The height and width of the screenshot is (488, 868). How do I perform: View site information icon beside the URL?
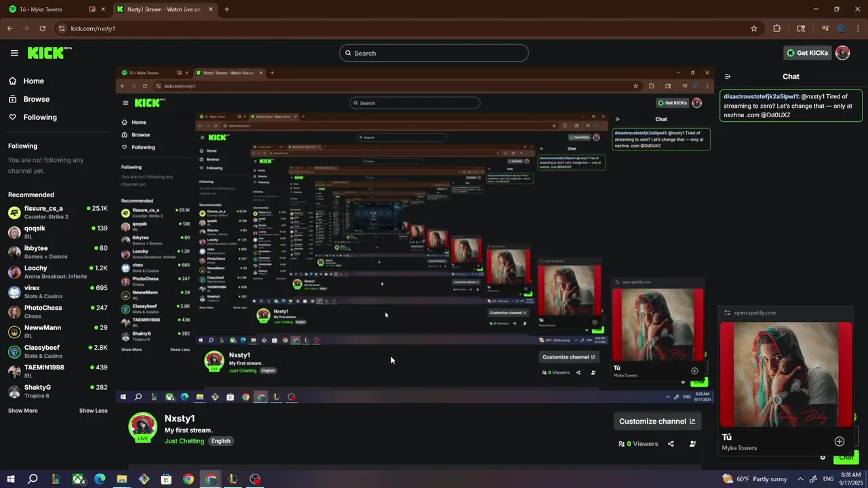click(62, 28)
